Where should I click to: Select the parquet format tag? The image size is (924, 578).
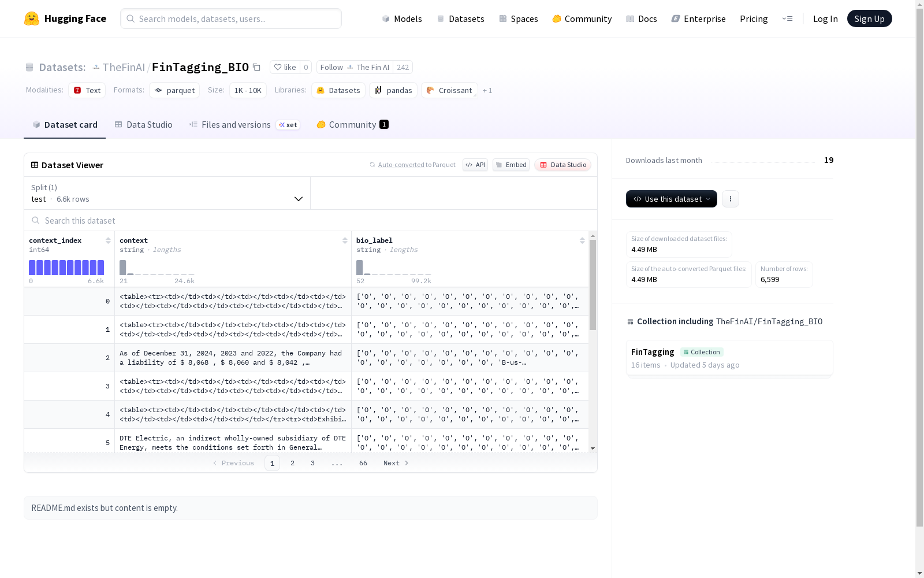tap(174, 90)
